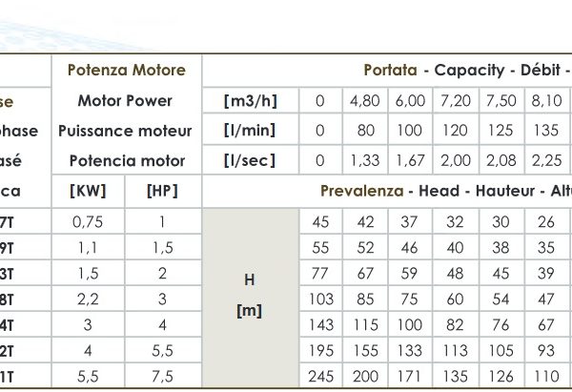572x392 pixels.
Task: Click the H [m] merged cell
Action: coord(250,296)
